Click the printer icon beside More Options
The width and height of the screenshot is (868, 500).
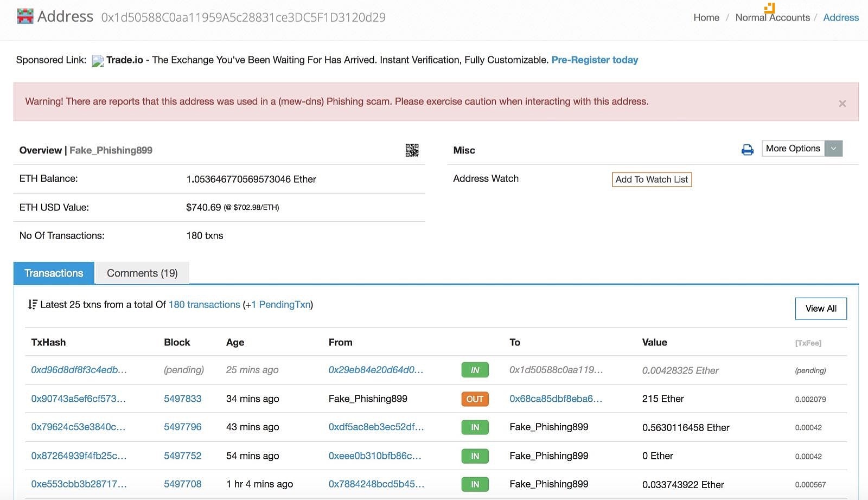pyautogui.click(x=747, y=150)
